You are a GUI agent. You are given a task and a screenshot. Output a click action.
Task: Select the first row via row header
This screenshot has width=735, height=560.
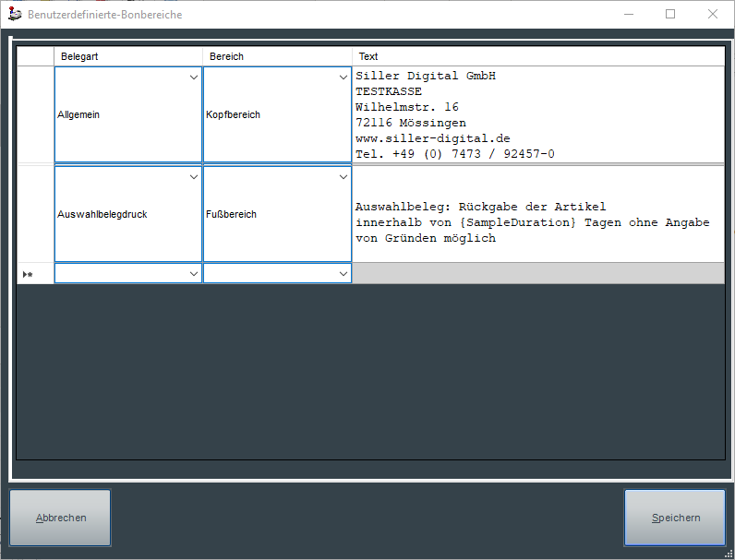click(35, 115)
